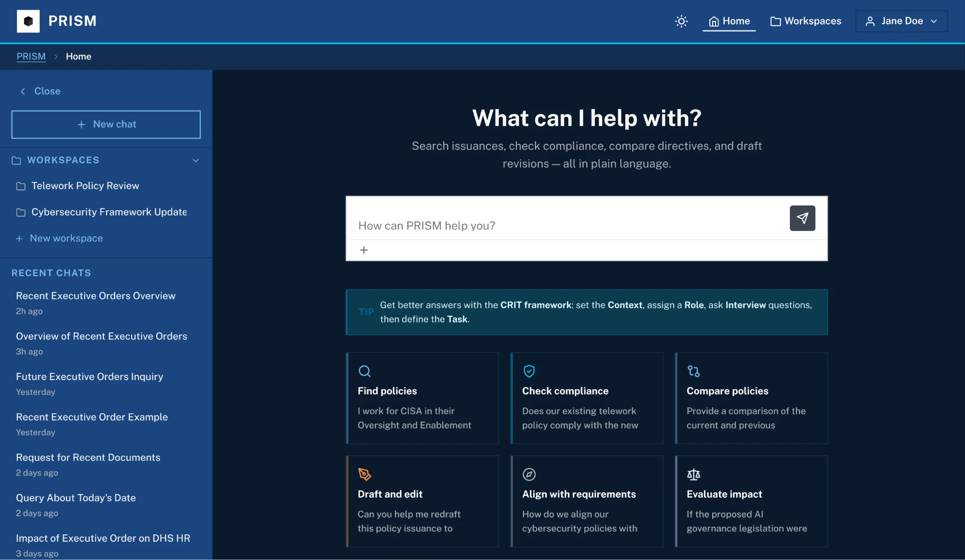
Task: Click the plus icon beside New workspace
Action: 19,238
